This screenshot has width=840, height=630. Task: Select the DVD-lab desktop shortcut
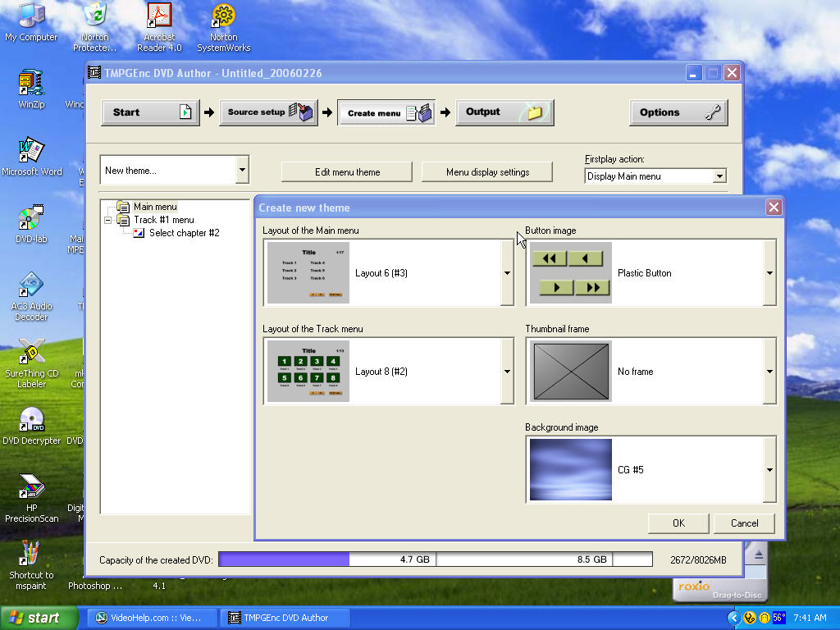31,224
